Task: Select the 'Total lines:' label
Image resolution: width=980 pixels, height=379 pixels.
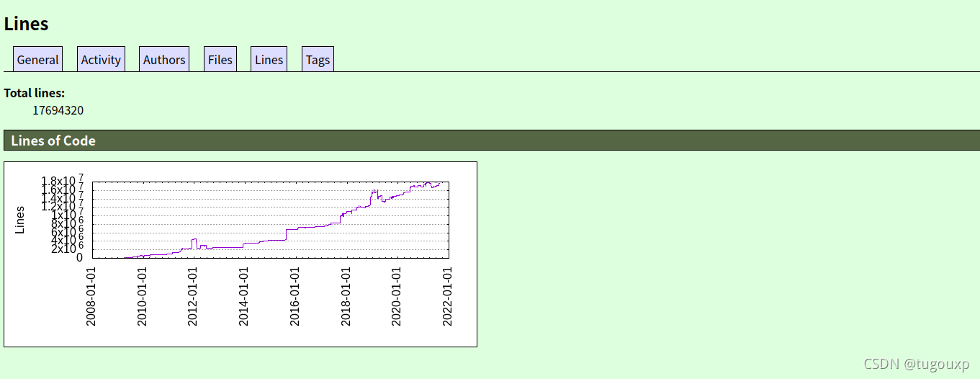Action: coord(35,93)
